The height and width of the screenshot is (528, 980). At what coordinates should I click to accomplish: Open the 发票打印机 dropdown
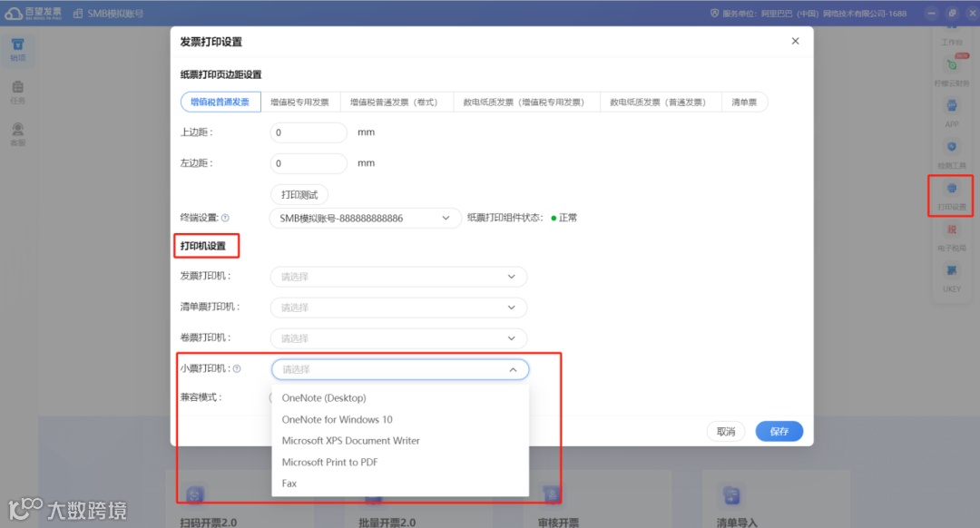398,276
